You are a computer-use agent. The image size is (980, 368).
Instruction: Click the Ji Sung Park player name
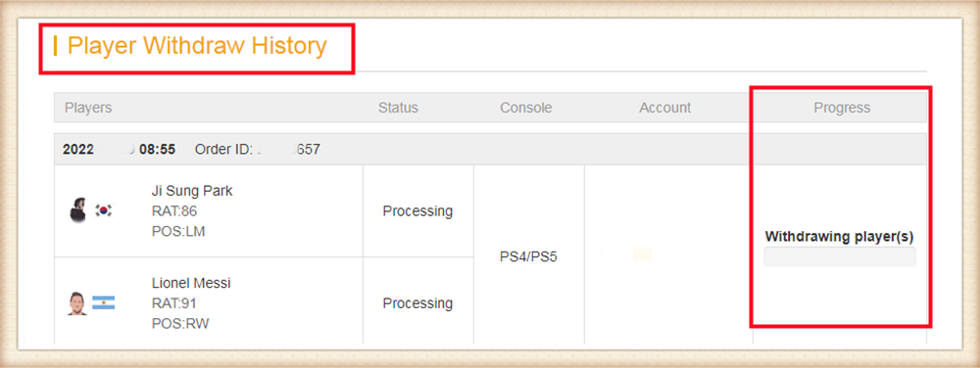coord(192,191)
